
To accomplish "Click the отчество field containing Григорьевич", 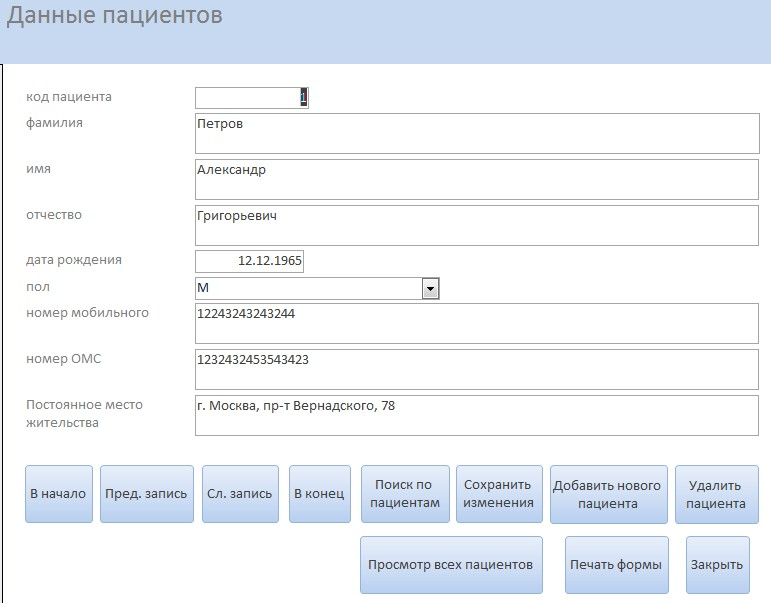I will pyautogui.click(x=477, y=225).
